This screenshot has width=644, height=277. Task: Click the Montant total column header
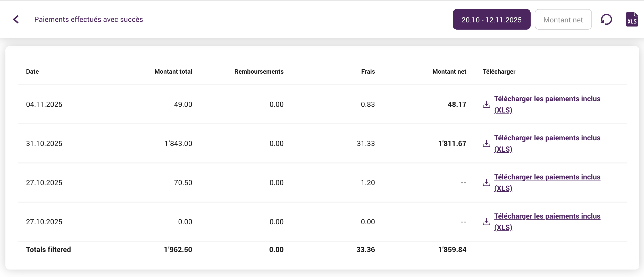click(173, 72)
